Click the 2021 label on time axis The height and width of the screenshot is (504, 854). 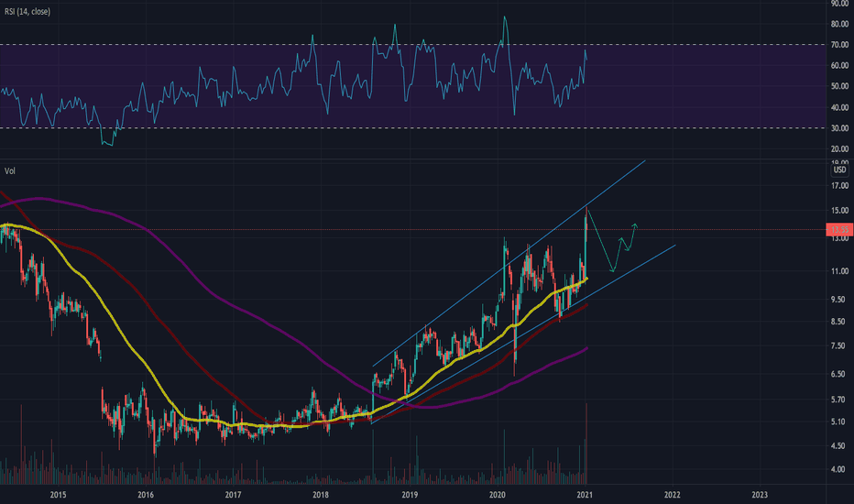click(585, 495)
